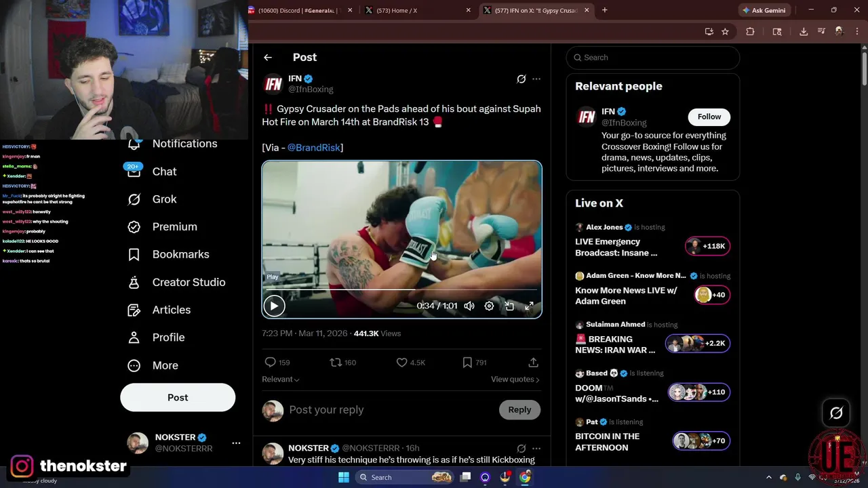
Task: Click the video progress bar
Action: (401, 289)
